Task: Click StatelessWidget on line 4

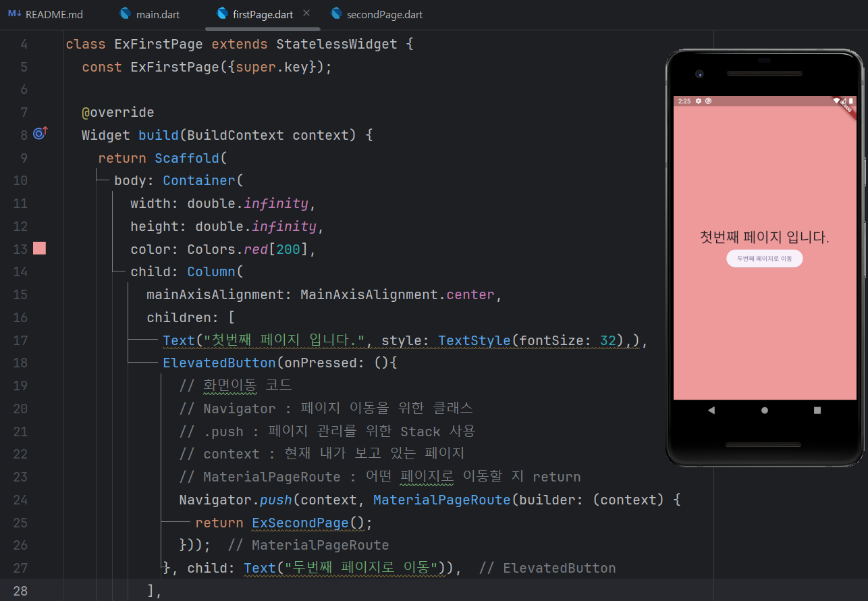Action: coord(337,45)
